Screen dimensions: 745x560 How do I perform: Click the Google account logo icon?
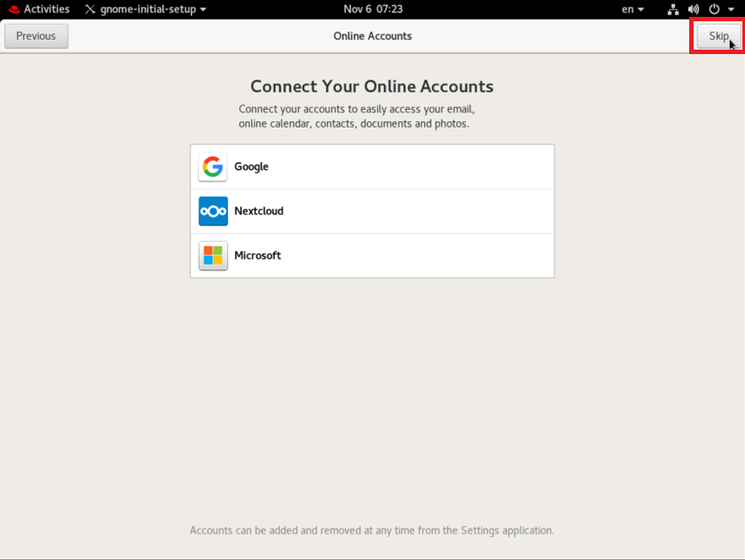(213, 167)
